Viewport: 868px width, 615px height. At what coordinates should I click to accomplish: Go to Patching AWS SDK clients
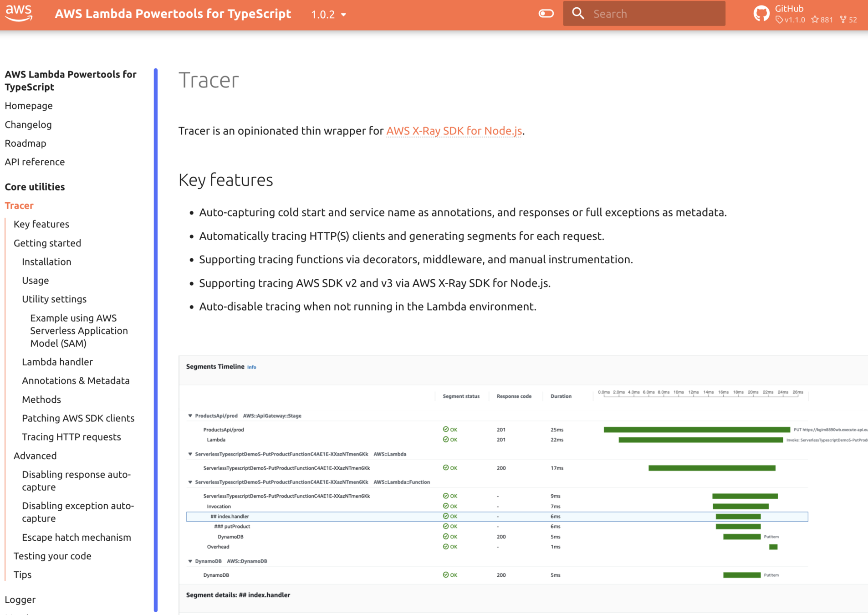coord(78,418)
